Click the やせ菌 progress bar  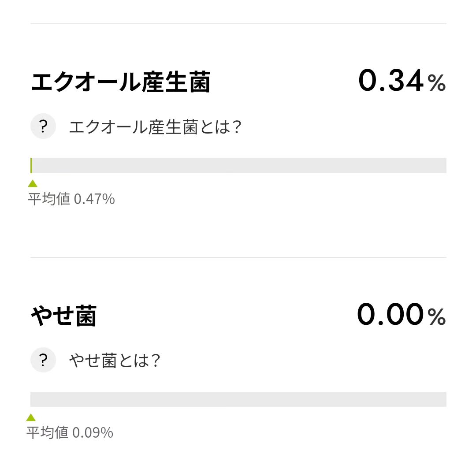238,399
